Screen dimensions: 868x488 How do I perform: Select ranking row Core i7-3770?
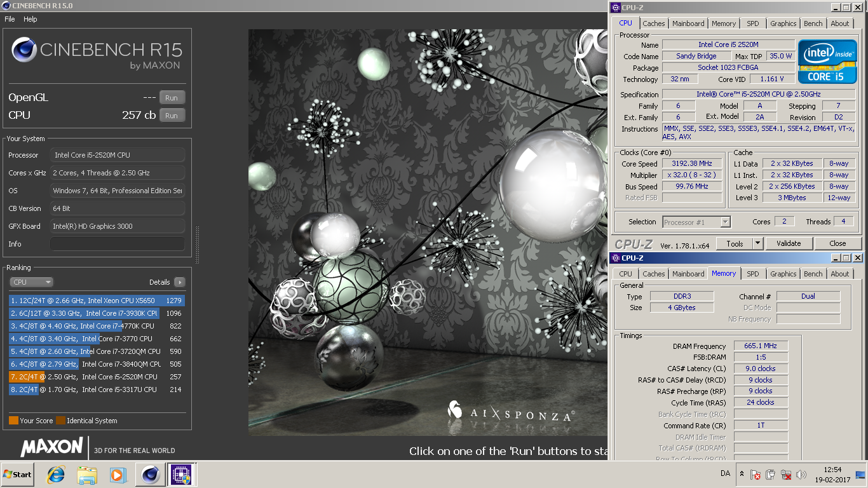[x=97, y=339]
